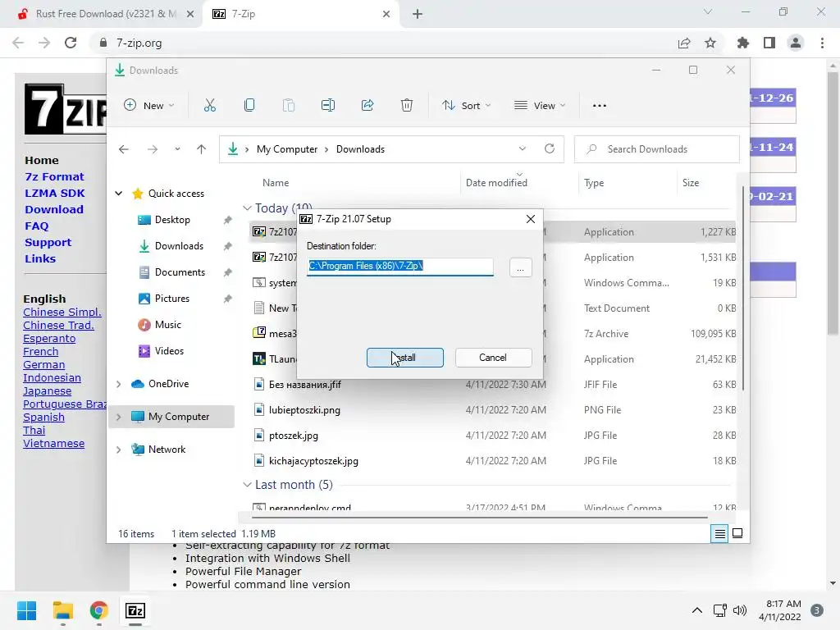Select the lubieptoszki.png file
Image resolution: width=840 pixels, height=630 pixels.
pos(304,410)
